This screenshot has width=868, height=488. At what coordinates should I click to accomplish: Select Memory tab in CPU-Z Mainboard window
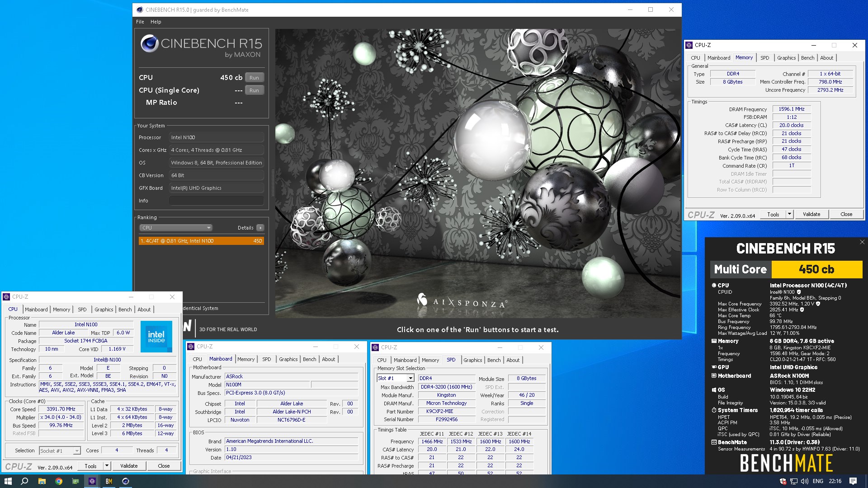246,359
